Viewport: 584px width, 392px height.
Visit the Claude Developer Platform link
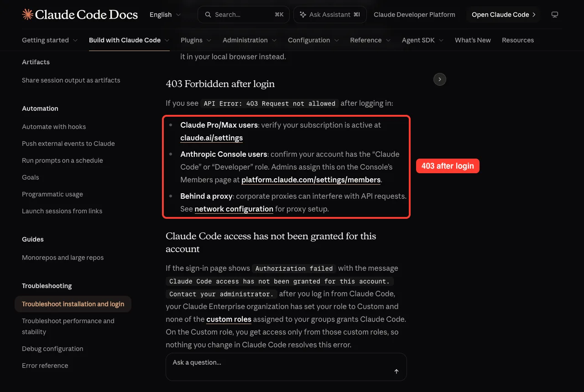[x=414, y=15]
